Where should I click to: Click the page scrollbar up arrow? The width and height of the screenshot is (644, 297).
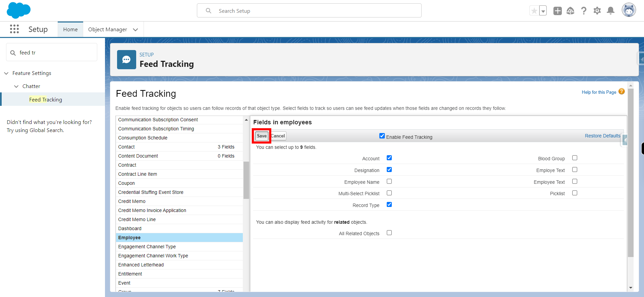tap(631, 85)
